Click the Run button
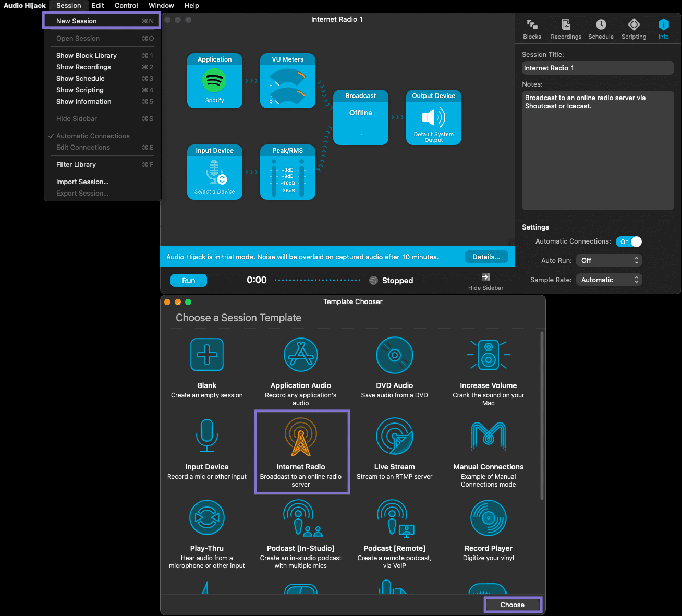The width and height of the screenshot is (682, 616). (189, 281)
